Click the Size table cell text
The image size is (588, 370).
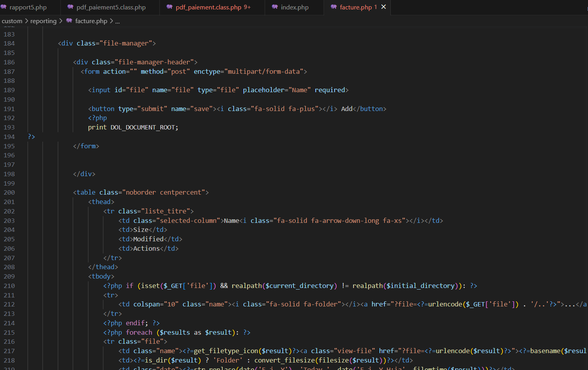(141, 230)
